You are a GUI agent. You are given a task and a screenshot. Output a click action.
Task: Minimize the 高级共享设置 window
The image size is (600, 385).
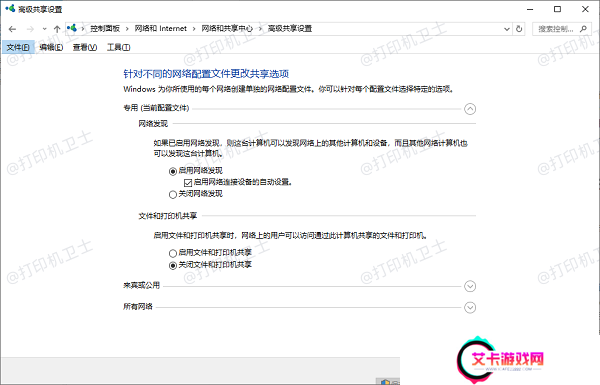[x=530, y=9]
